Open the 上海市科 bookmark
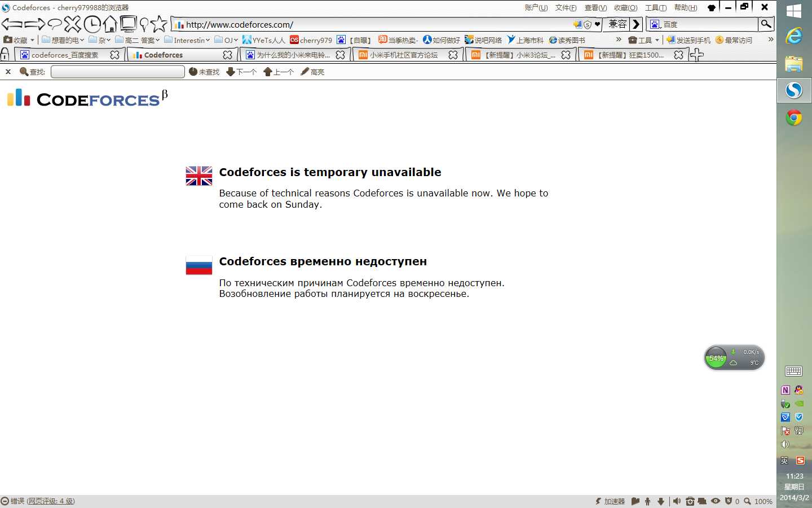812x508 pixels. tap(525, 40)
